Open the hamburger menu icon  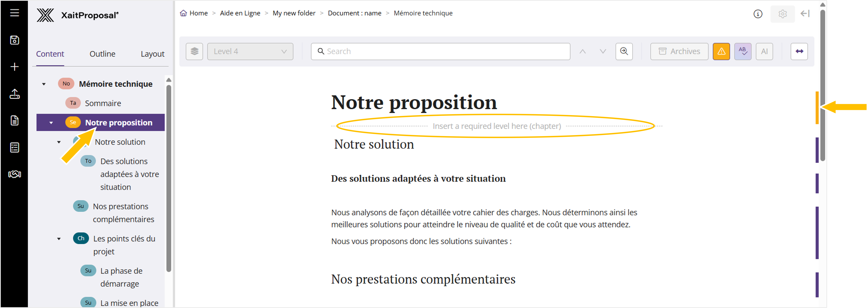coord(14,13)
